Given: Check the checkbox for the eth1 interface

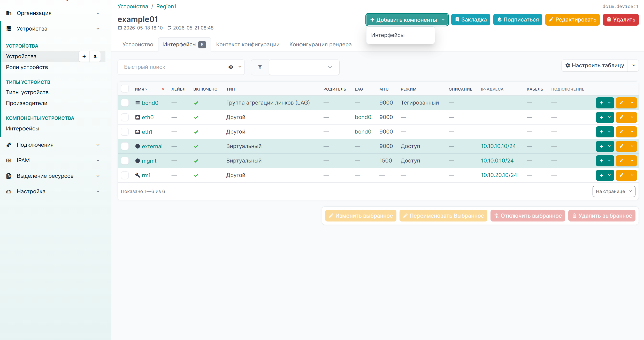Looking at the screenshot, I should point(125,132).
